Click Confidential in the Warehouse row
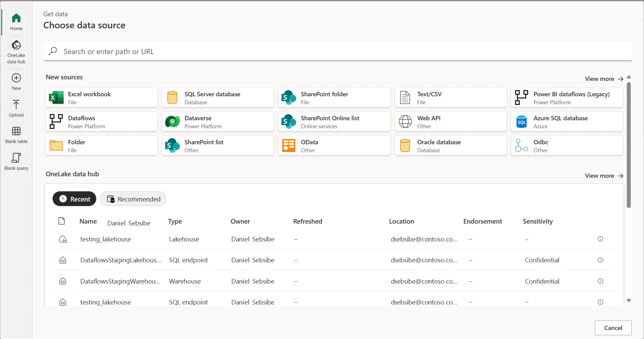 coord(542,281)
